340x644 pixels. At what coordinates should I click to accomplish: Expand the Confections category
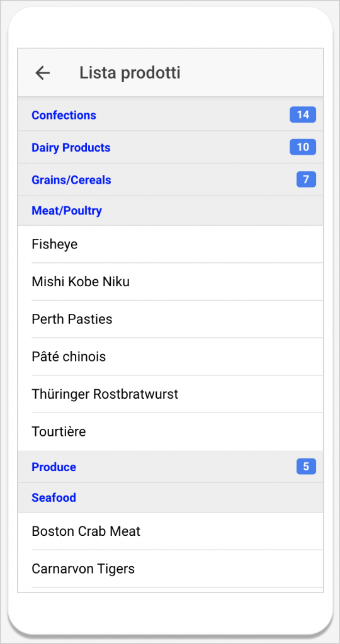(x=170, y=115)
